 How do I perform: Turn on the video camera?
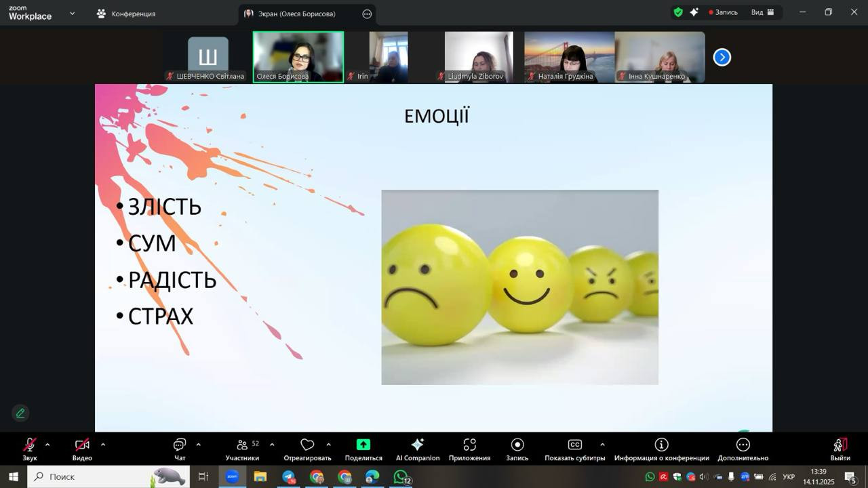click(82, 445)
